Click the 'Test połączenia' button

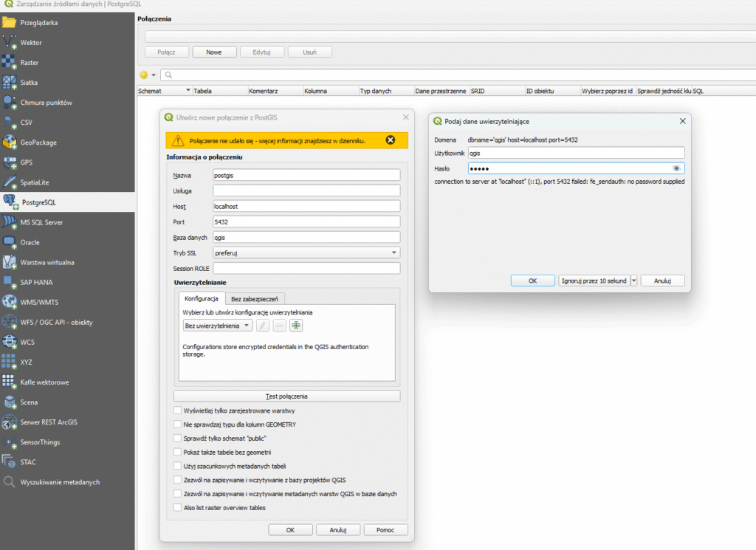[286, 396]
